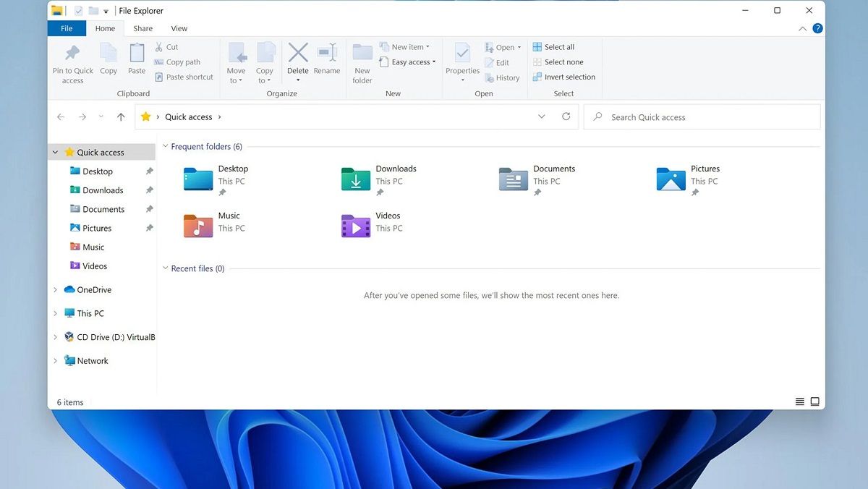
Task: Click the Pin to Quick access icon
Action: pyautogui.click(x=72, y=53)
